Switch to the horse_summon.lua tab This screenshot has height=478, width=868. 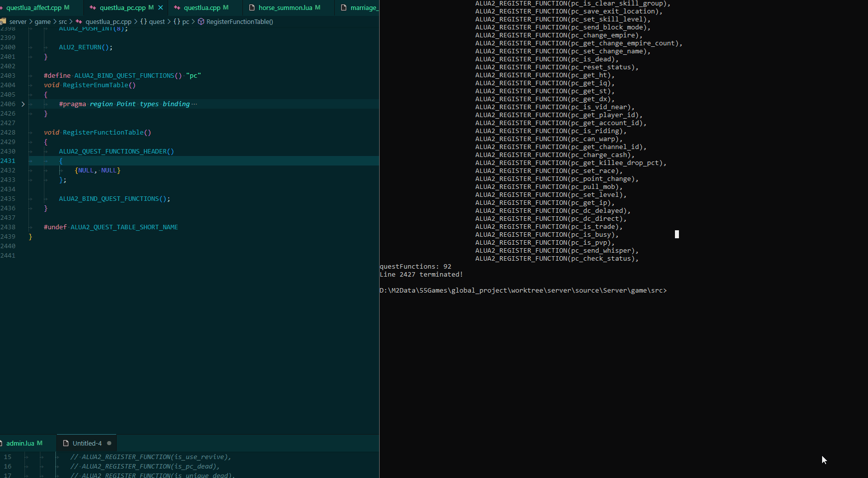click(285, 7)
